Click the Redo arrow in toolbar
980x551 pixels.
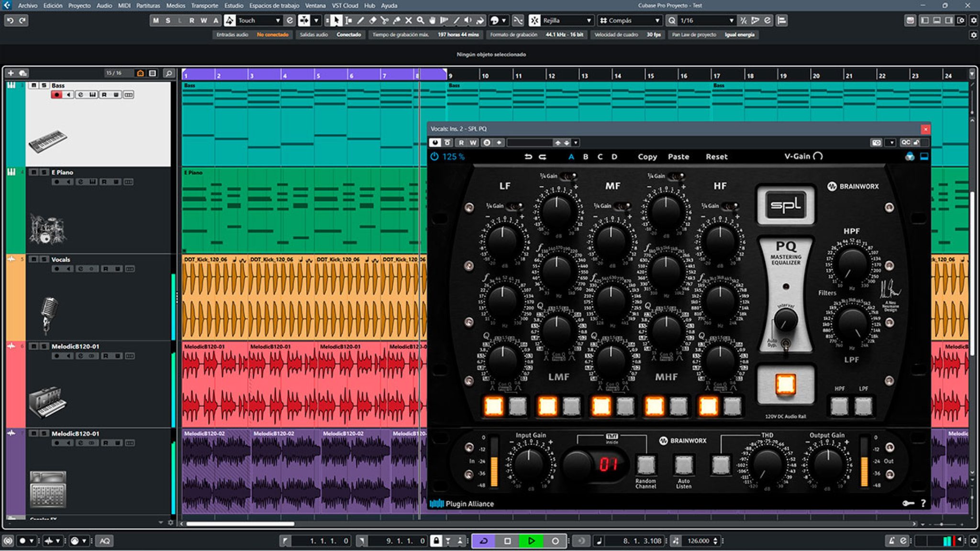click(x=22, y=20)
